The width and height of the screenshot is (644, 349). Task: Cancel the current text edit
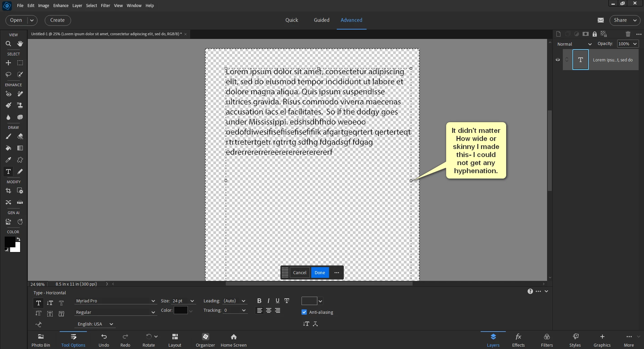(x=300, y=272)
